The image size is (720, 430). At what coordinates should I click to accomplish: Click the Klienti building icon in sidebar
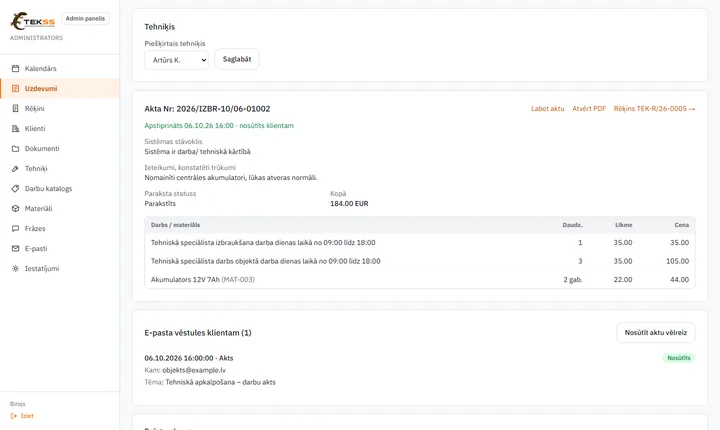click(15, 129)
